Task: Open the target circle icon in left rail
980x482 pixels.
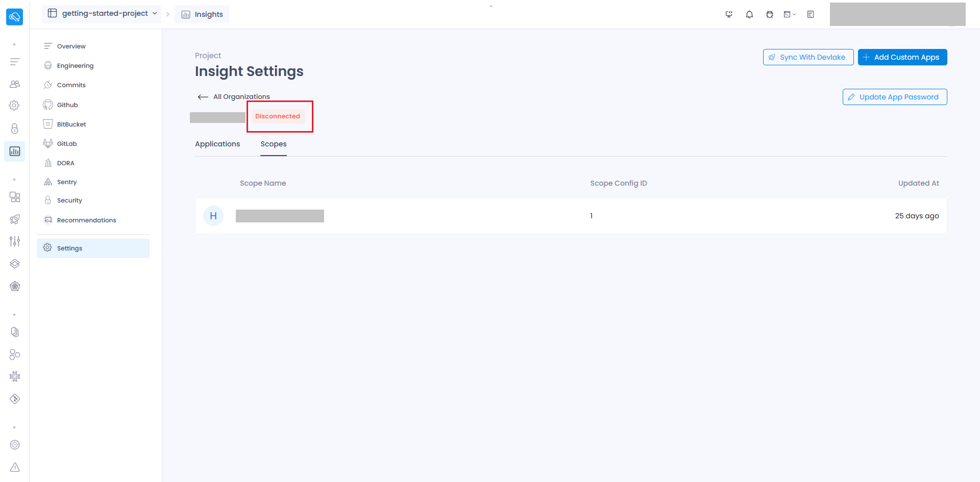Action: [x=15, y=445]
